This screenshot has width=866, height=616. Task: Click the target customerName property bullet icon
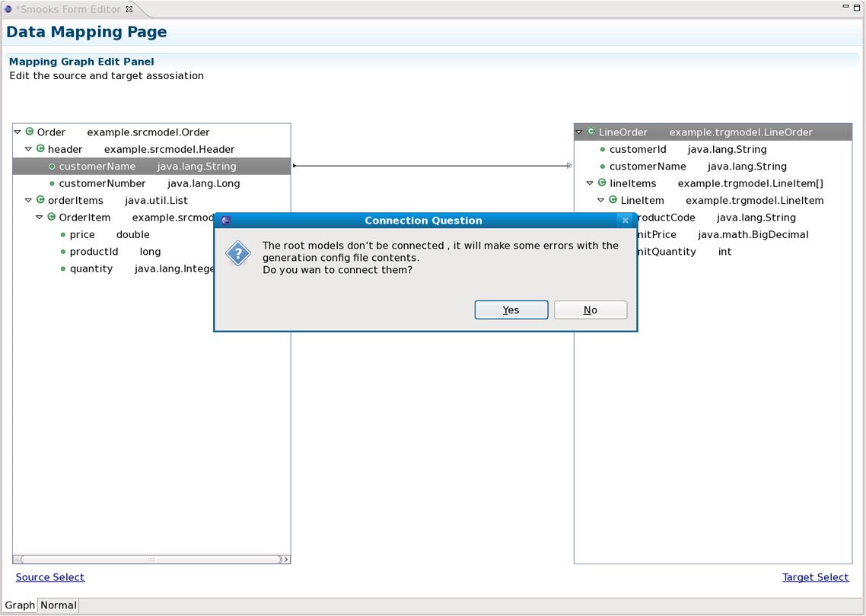tap(603, 166)
